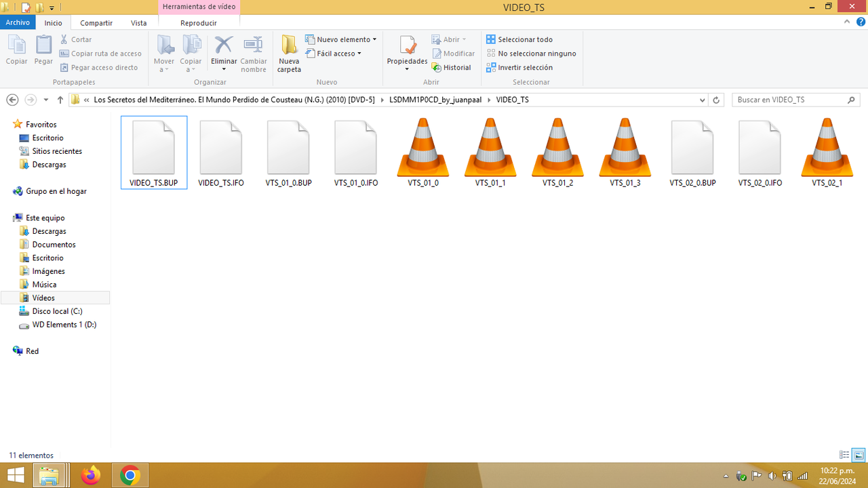This screenshot has width=868, height=488.
Task: Open recent locations dropdown arrow
Action: (46, 100)
